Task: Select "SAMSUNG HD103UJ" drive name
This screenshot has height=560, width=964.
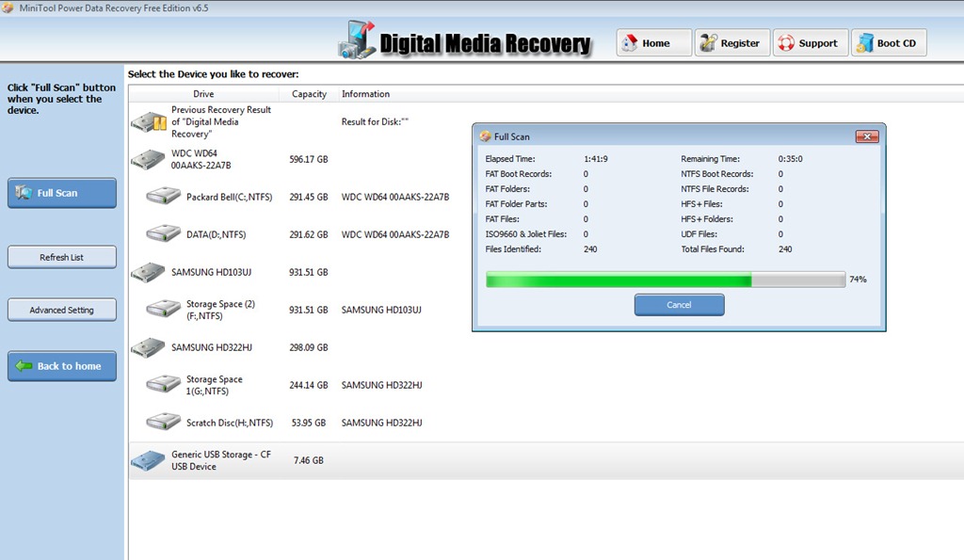Action: [211, 272]
